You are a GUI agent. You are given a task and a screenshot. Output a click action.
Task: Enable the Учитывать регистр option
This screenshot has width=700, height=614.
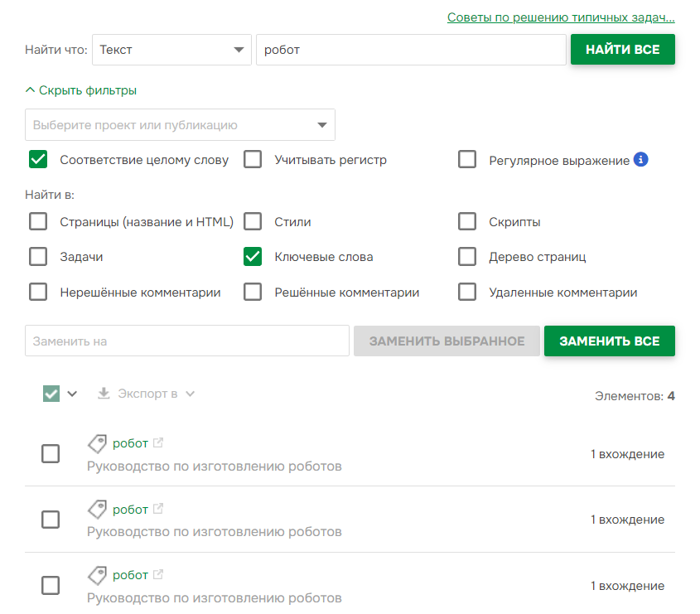(x=252, y=159)
